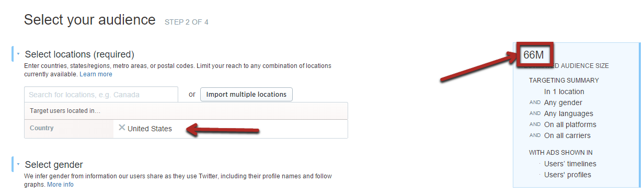Click the Users' timelines placement entry
The height and width of the screenshot is (194, 644).
point(570,164)
